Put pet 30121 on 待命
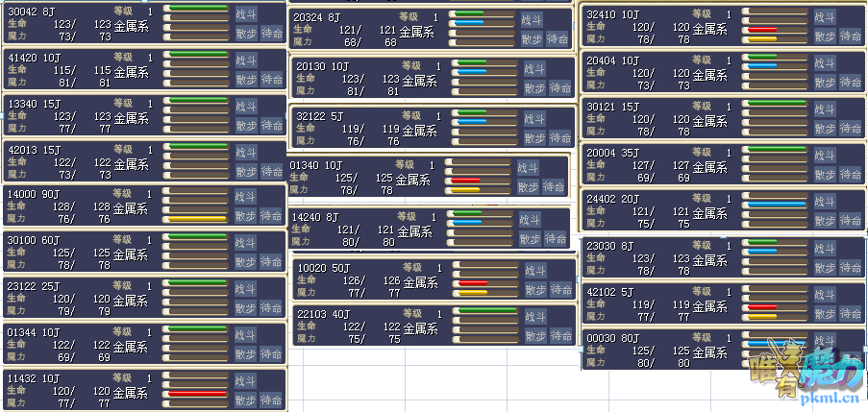 tap(851, 128)
